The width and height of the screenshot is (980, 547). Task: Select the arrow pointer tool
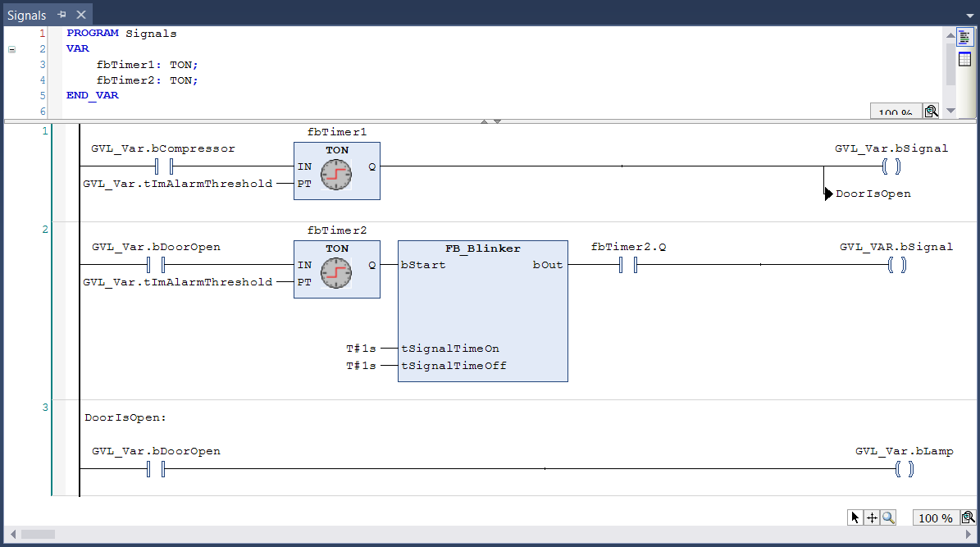(855, 517)
